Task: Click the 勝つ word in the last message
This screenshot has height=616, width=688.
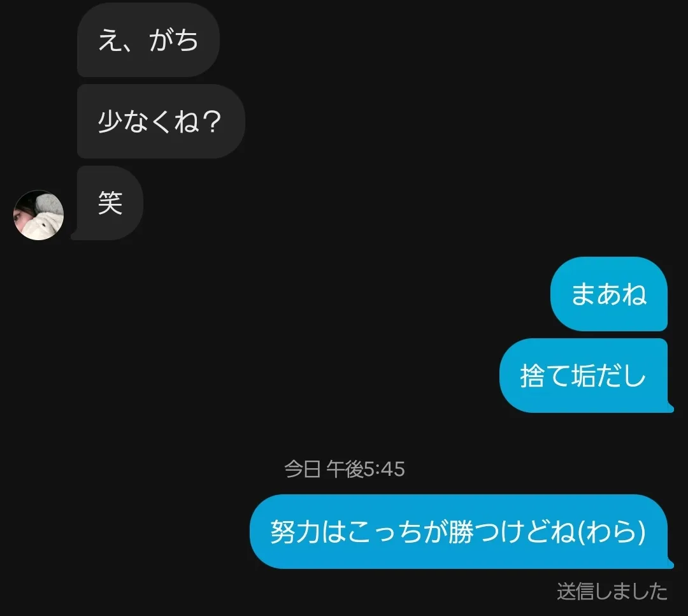Action: click(x=473, y=532)
